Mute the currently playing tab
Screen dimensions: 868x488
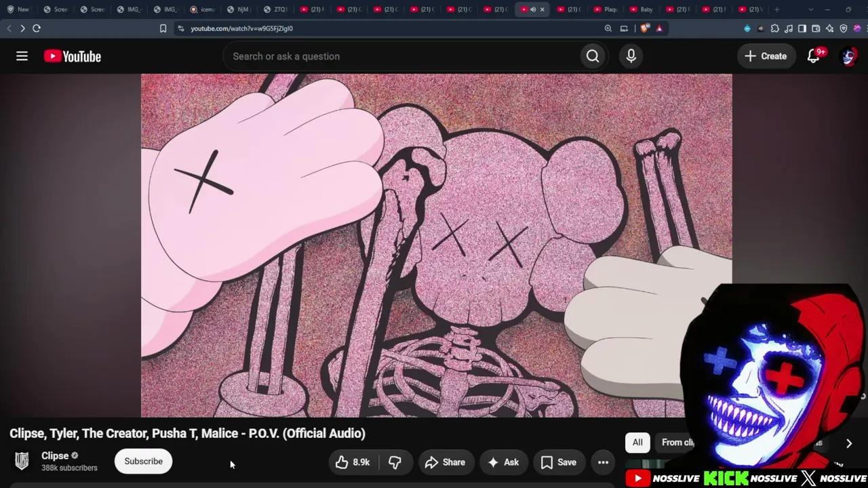pos(533,9)
